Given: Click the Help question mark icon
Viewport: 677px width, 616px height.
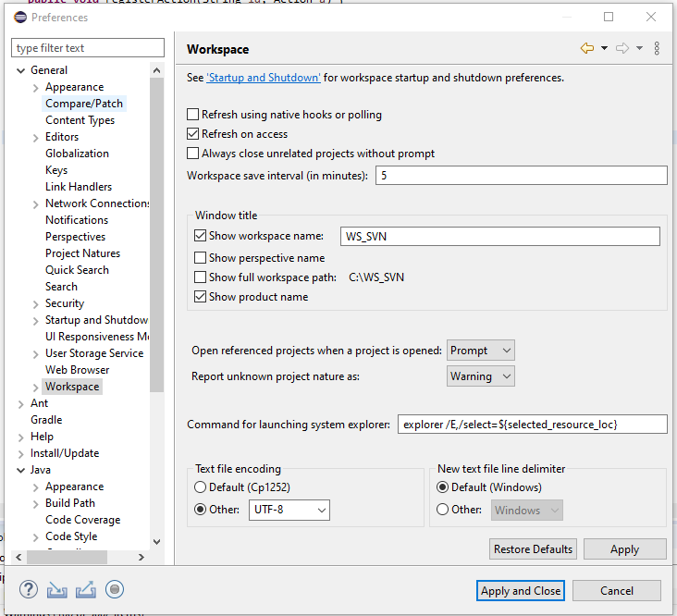Looking at the screenshot, I should coord(29,589).
